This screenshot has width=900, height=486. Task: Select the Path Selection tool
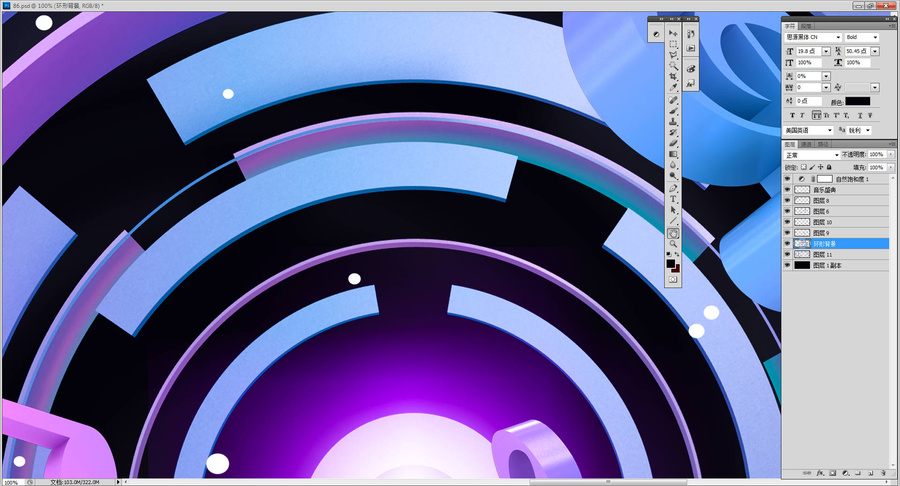coord(673,210)
